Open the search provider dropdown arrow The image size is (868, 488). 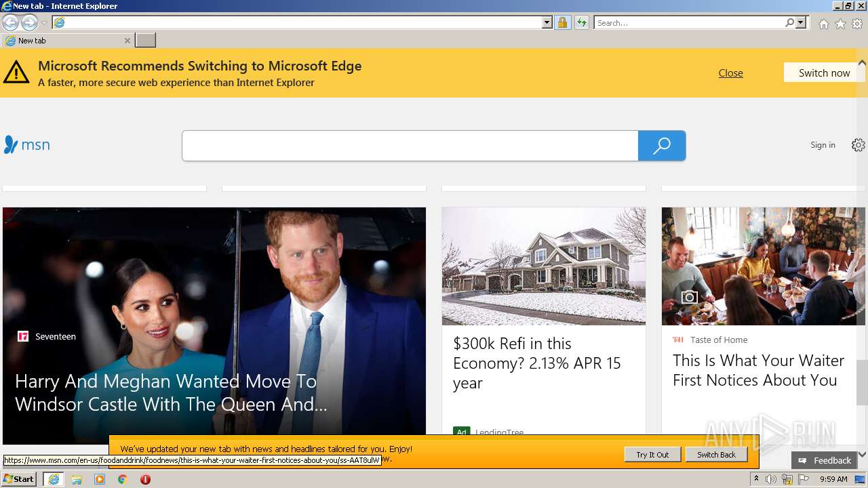click(801, 23)
